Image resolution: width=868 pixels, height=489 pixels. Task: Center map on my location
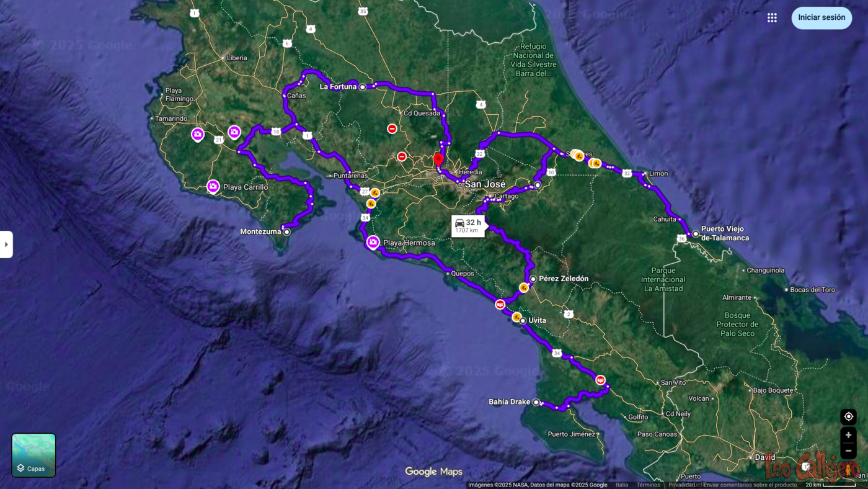coord(848,416)
